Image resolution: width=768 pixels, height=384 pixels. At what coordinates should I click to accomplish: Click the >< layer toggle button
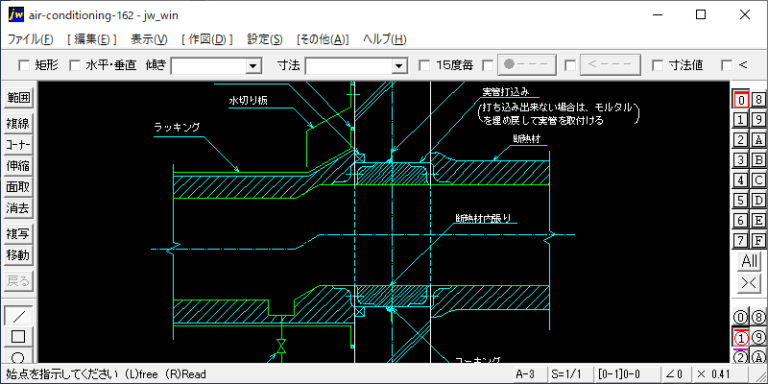[749, 284]
